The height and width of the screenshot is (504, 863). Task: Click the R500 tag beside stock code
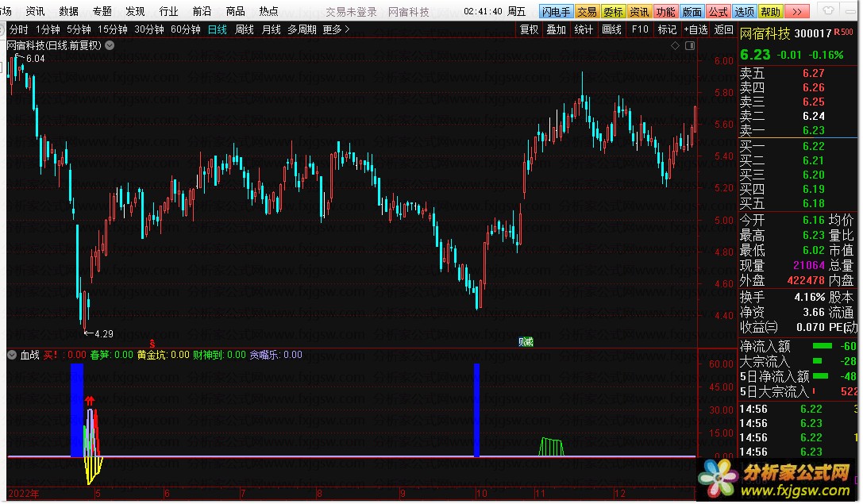843,33
